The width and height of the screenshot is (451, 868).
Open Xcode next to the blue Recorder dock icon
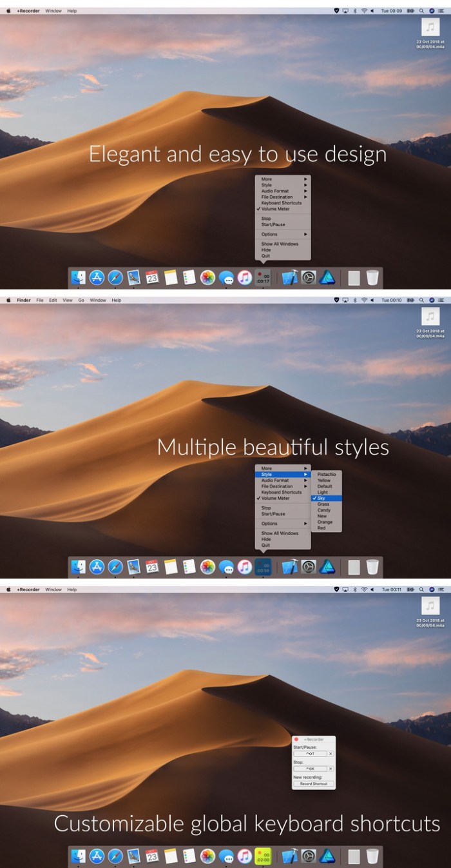[290, 567]
